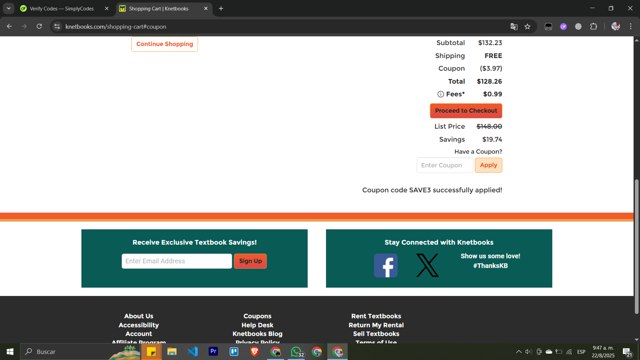Bookmark this page with the star icon
The image size is (640, 360).
[x=527, y=27]
